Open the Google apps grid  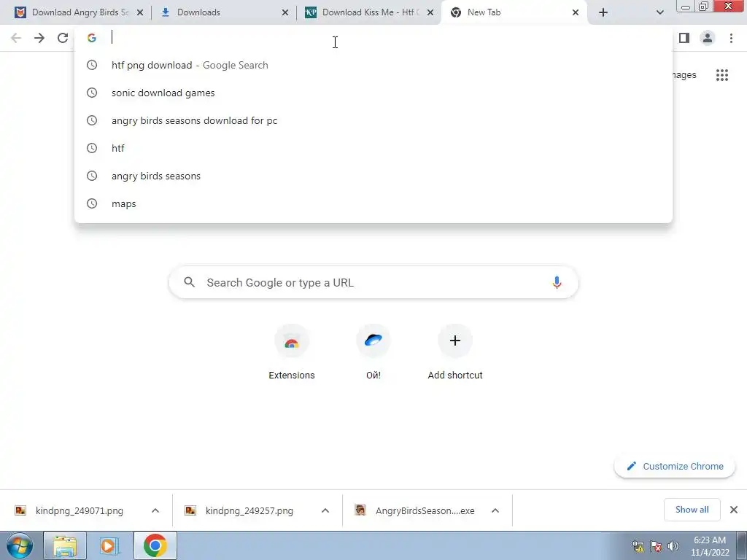point(722,75)
